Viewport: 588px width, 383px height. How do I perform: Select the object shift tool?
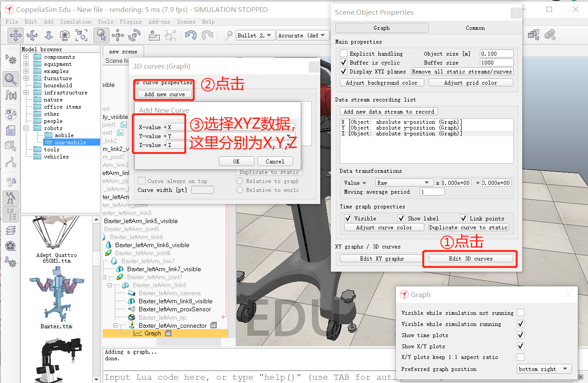118,35
